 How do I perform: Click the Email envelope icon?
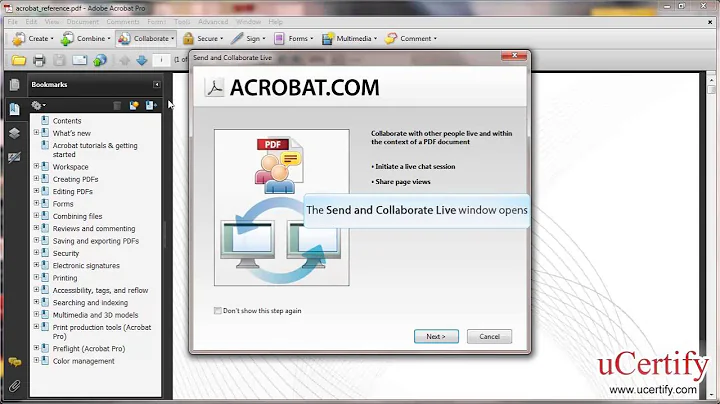coord(79,60)
